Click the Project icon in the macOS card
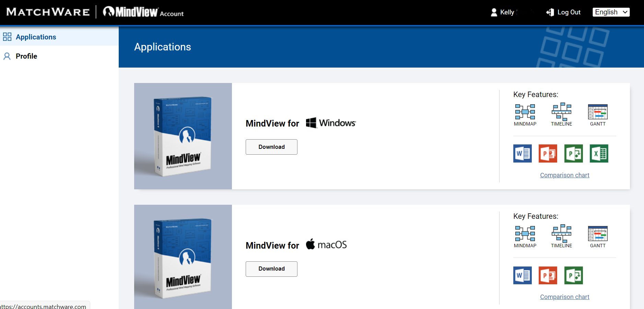The width and height of the screenshot is (644, 309). click(573, 275)
